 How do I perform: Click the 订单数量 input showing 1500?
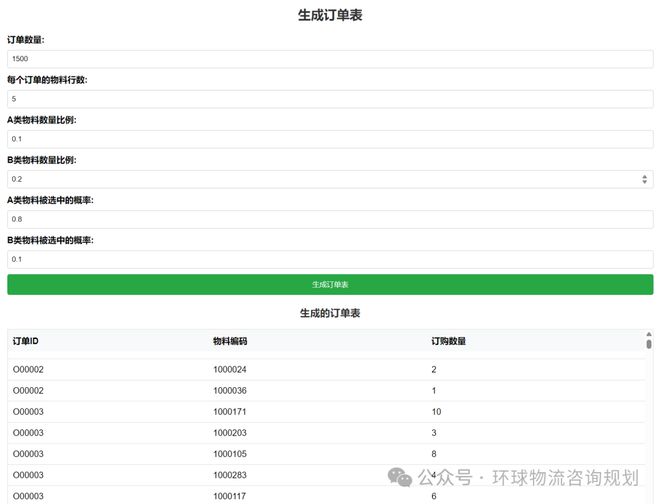[330, 59]
